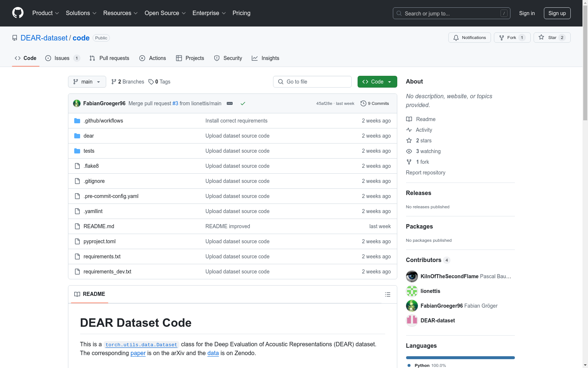Expand the commit message ellipsis icon
The image size is (588, 368).
230,103
